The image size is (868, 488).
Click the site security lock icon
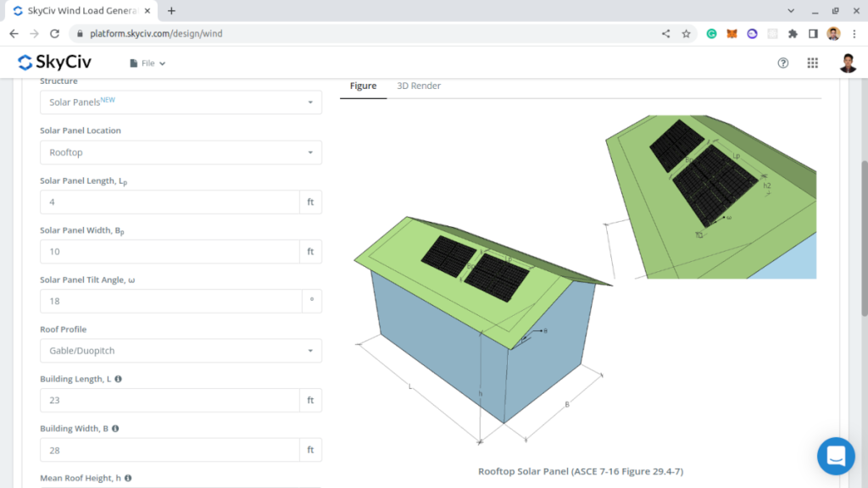(x=79, y=34)
